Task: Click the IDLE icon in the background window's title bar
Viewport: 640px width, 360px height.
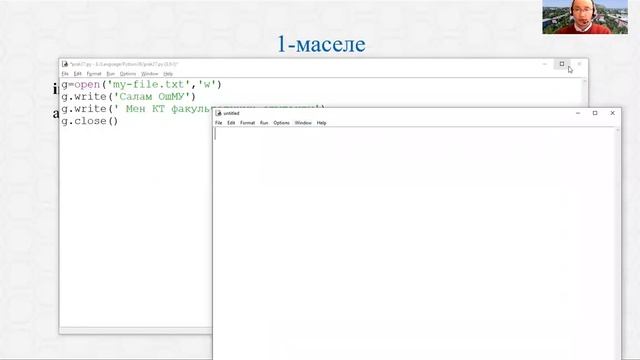Action: coord(65,64)
